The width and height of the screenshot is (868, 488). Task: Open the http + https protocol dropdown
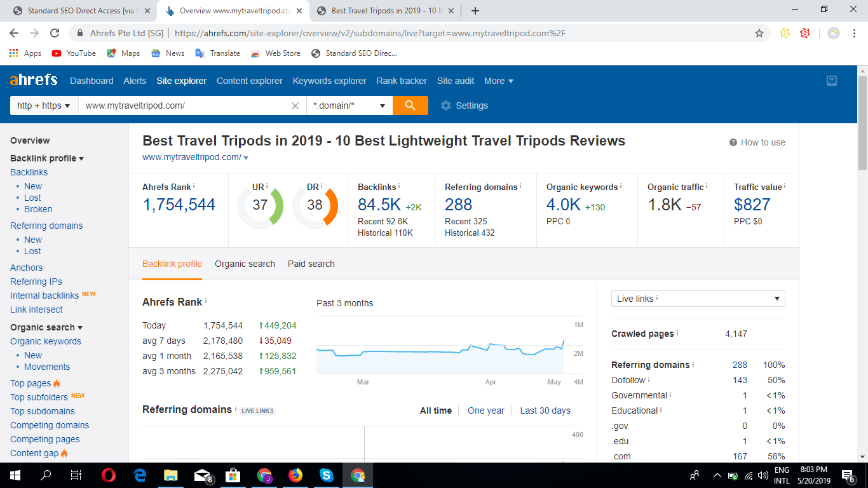point(43,105)
